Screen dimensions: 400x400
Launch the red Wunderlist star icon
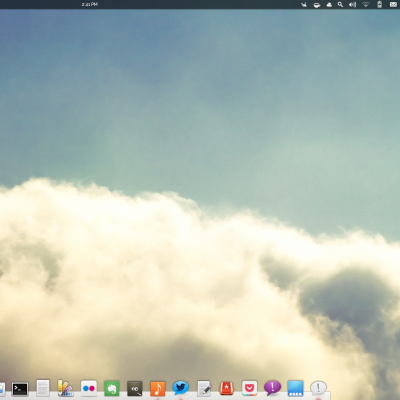[x=227, y=389]
